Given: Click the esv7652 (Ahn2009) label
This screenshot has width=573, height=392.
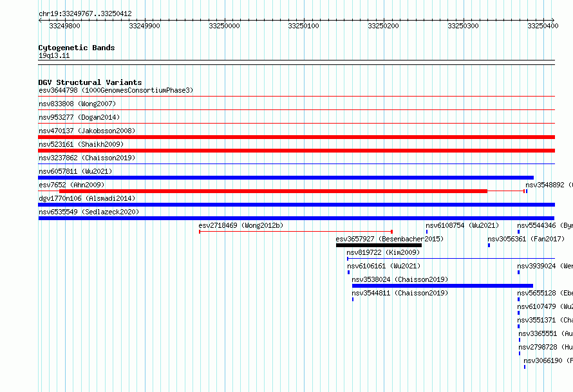Looking at the screenshot, I should [71, 185].
